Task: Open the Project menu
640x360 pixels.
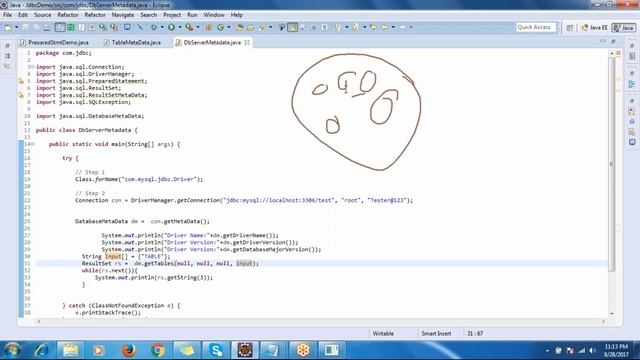Action: (x=172, y=15)
